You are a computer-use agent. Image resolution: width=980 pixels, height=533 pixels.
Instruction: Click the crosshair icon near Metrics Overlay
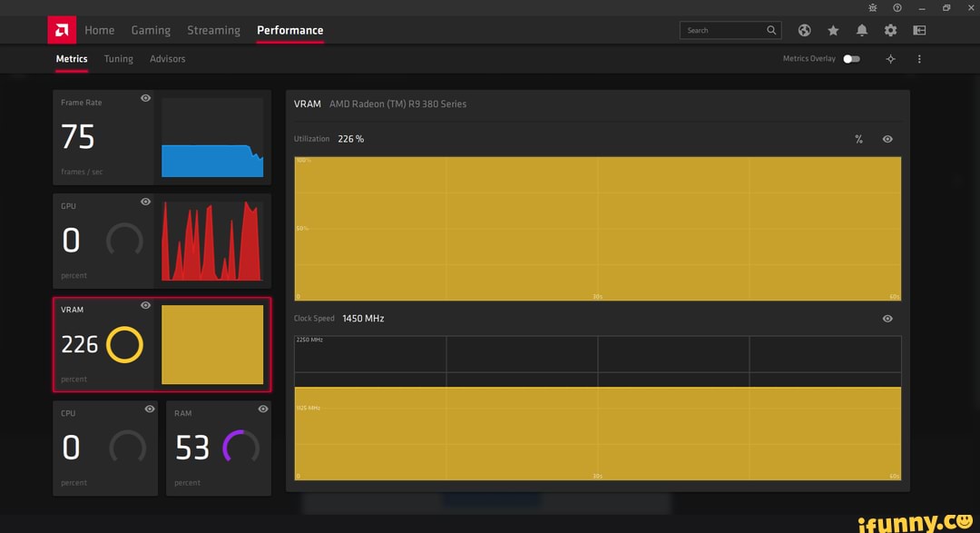pos(890,58)
